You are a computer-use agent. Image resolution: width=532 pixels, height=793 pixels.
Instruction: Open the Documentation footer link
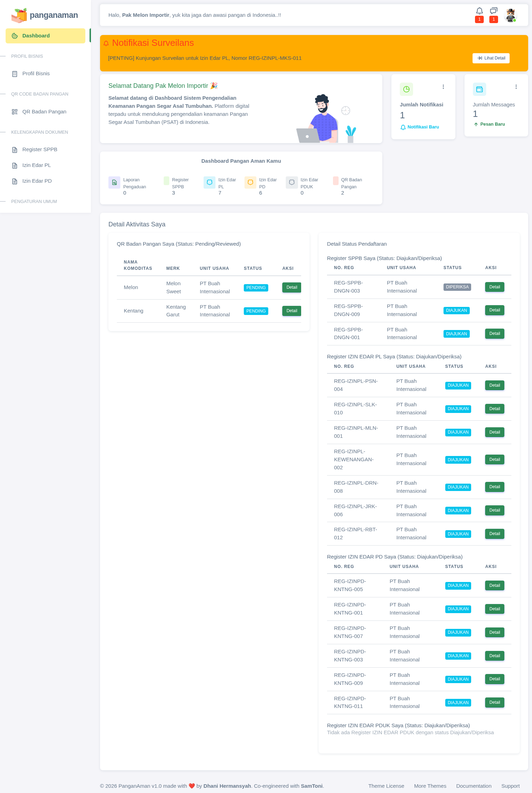pos(474,786)
